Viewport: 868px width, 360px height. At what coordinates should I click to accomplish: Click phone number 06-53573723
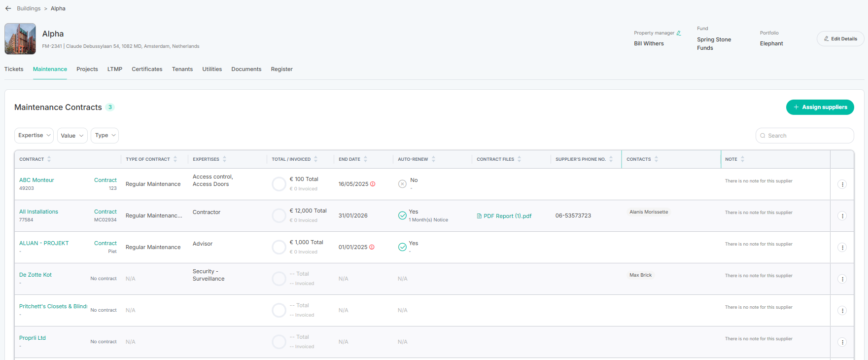(573, 216)
